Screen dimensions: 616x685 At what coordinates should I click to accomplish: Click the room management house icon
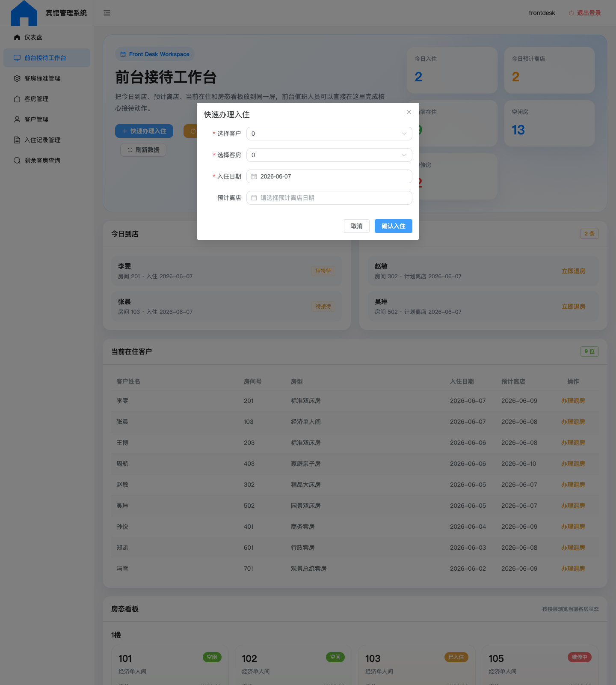[17, 99]
